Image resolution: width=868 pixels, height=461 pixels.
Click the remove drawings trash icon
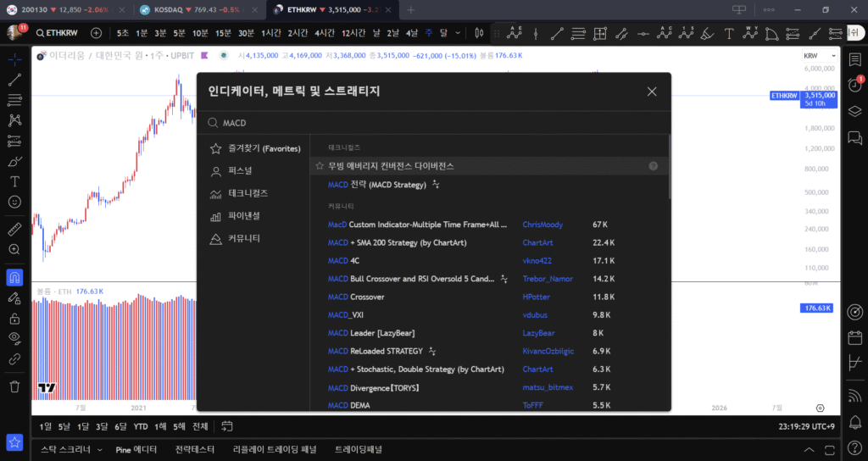coord(15,386)
